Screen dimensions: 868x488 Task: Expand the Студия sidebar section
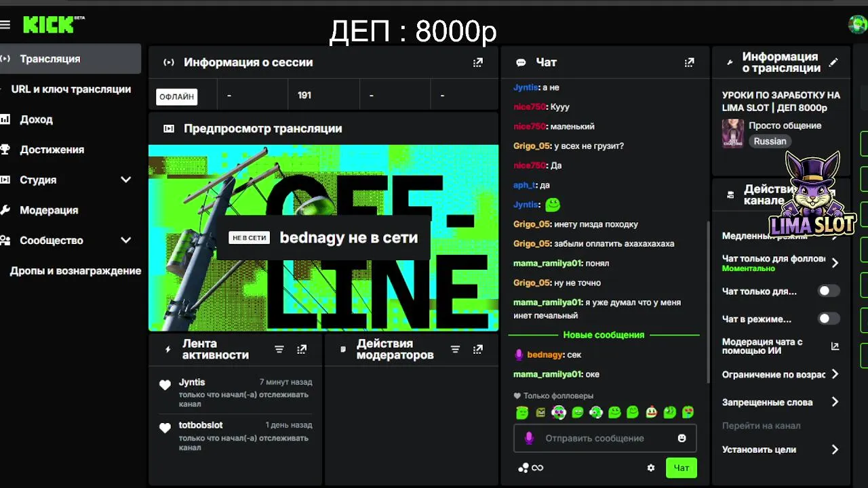click(125, 180)
